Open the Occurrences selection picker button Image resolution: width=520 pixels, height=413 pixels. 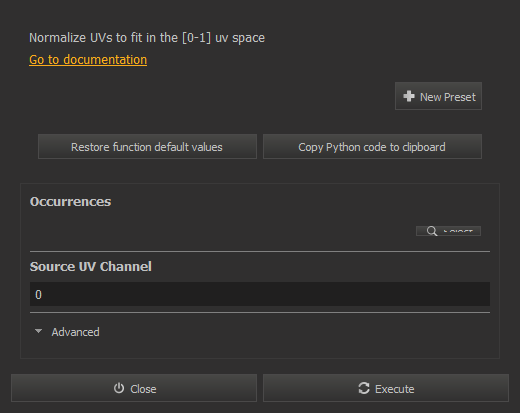448,231
